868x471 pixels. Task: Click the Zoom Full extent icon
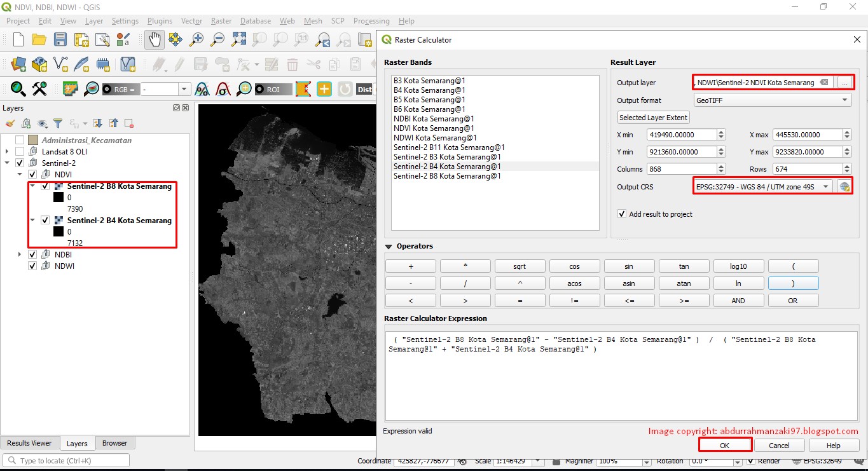[238, 39]
